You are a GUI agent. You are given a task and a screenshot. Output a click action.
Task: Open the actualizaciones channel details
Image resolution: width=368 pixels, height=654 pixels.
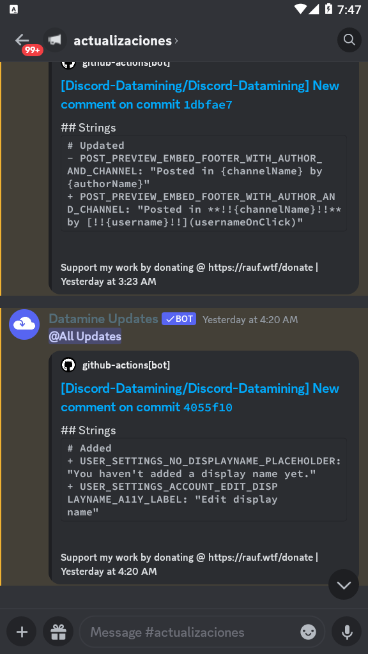click(x=126, y=41)
